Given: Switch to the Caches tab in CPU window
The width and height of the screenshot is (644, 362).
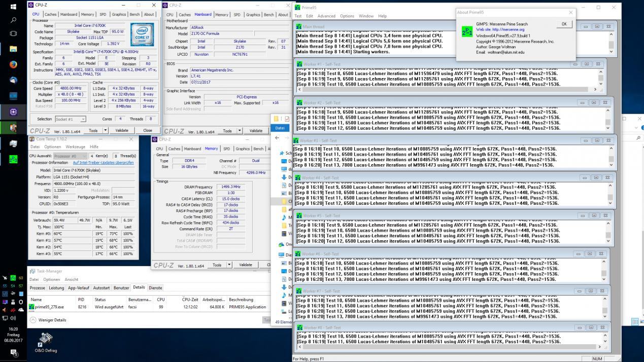Looking at the screenshot, I should 50,14.
